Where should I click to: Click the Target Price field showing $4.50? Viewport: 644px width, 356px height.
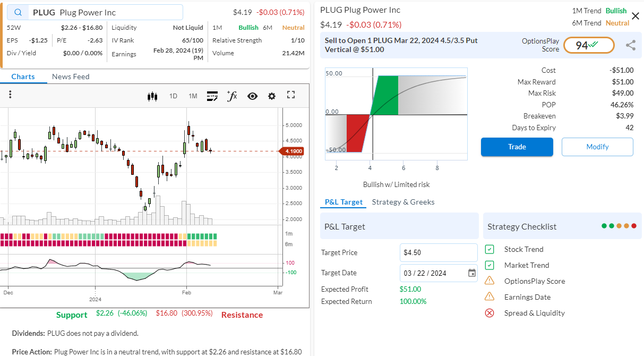439,252
